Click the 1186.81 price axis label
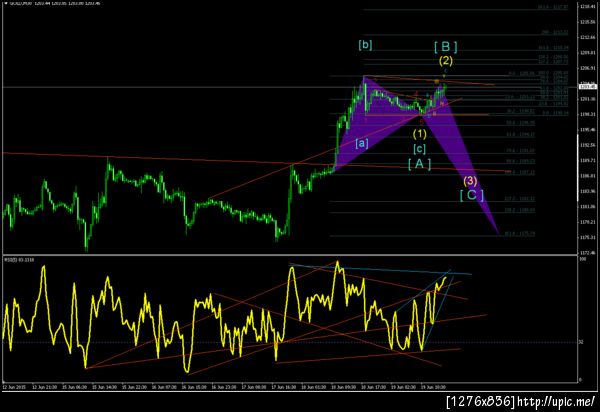The image size is (600, 412). pos(588,176)
